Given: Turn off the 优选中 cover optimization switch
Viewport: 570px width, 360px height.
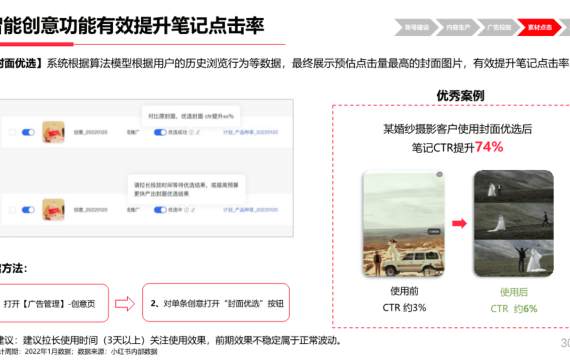Looking at the screenshot, I should (x=160, y=210).
